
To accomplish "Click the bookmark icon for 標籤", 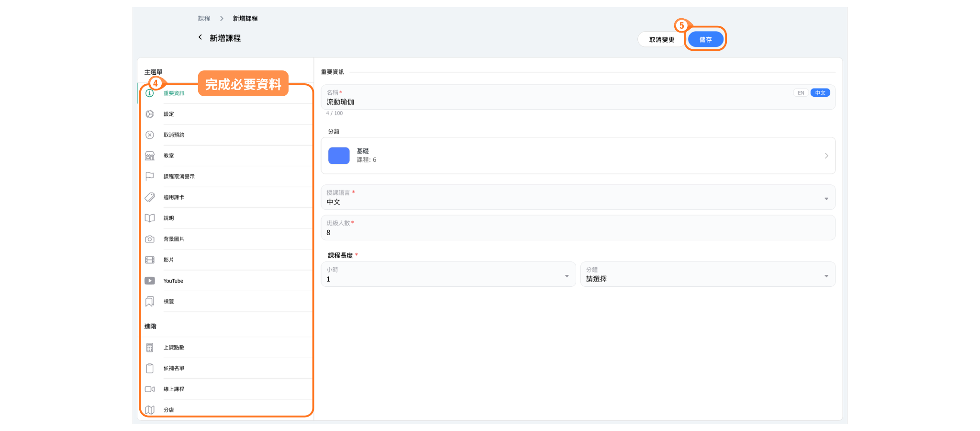I will pos(150,301).
